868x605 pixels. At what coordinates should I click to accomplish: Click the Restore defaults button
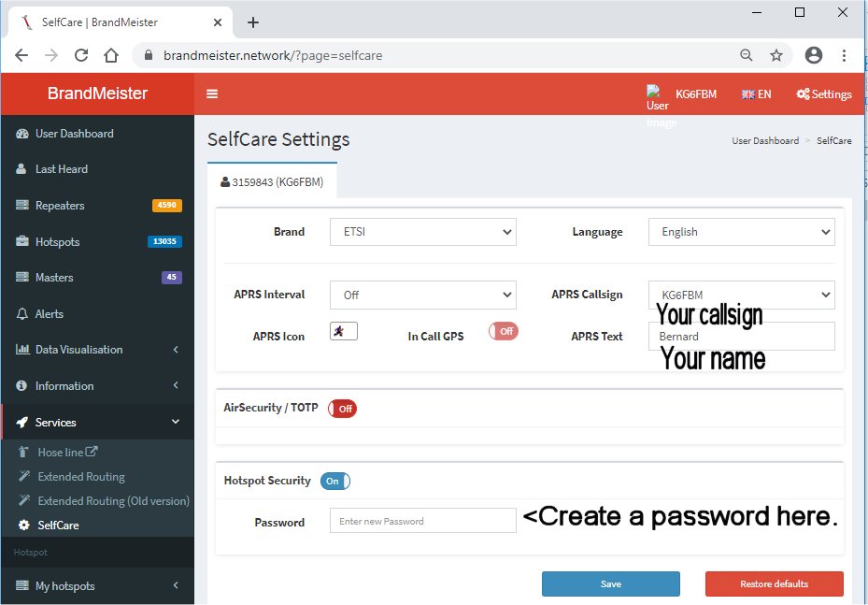[774, 583]
